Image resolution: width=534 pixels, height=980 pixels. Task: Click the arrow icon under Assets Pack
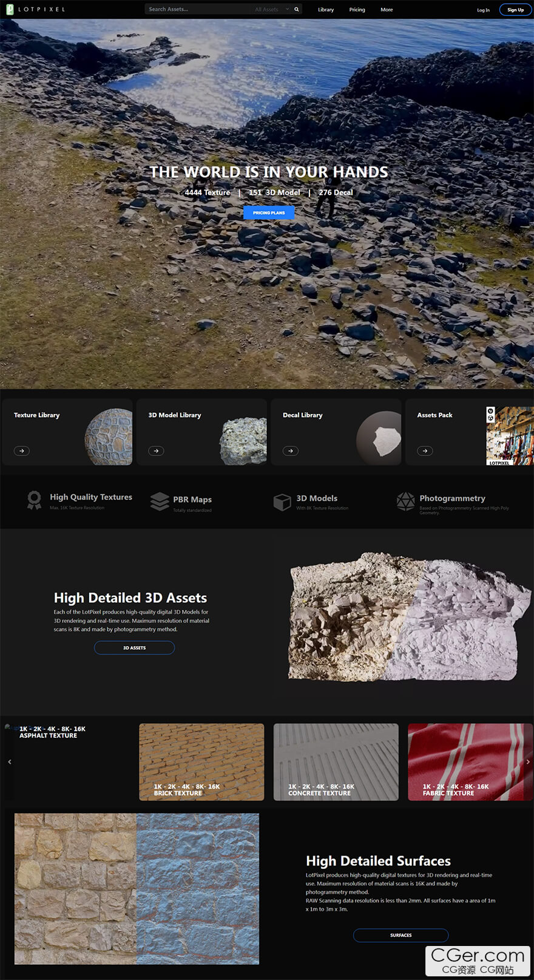coord(425,451)
